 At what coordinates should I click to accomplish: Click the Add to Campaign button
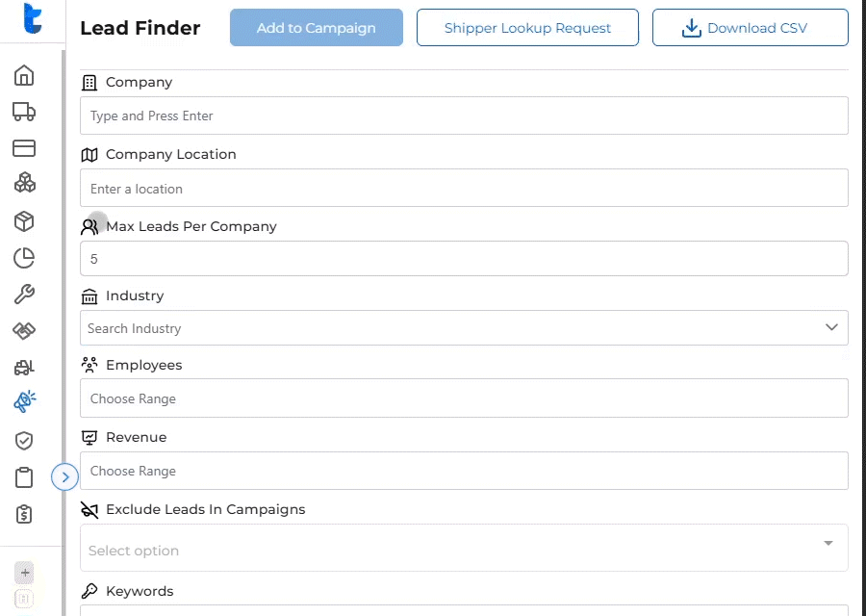coord(316,28)
